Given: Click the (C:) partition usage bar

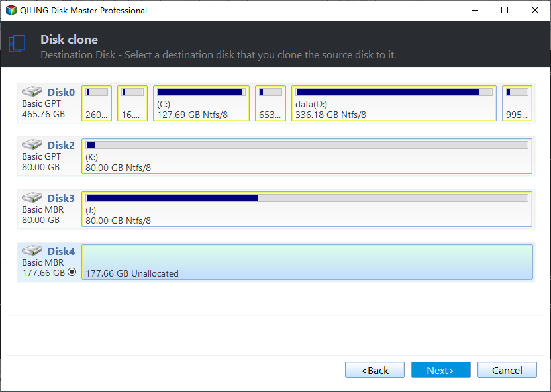Looking at the screenshot, I should (x=201, y=92).
